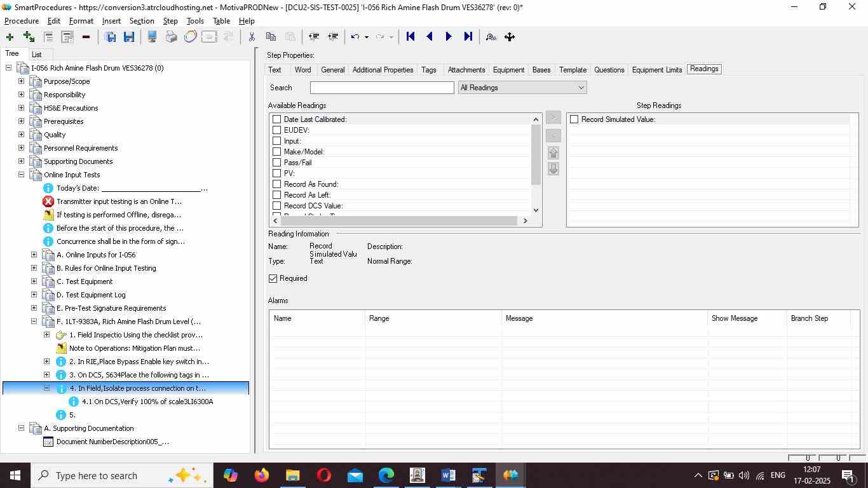This screenshot has width=868, height=488.
Task: Expand step 2 In RIE,Place Bypass
Action: (46, 362)
